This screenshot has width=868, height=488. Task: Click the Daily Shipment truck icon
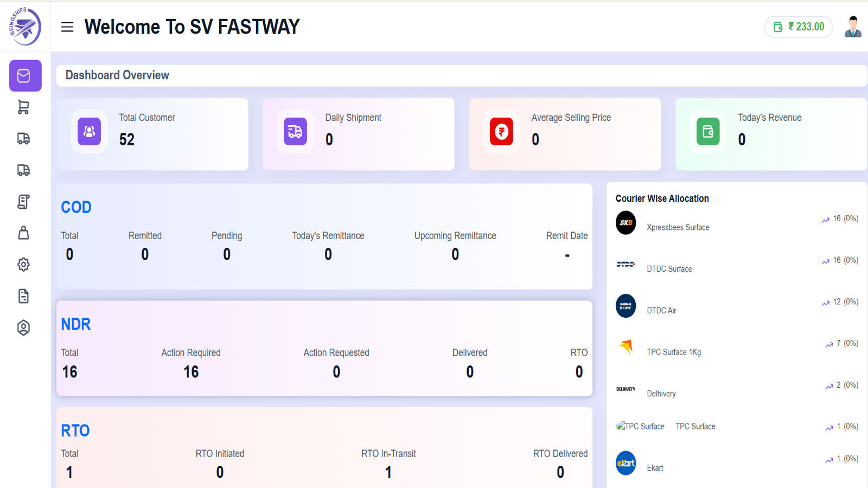[295, 131]
